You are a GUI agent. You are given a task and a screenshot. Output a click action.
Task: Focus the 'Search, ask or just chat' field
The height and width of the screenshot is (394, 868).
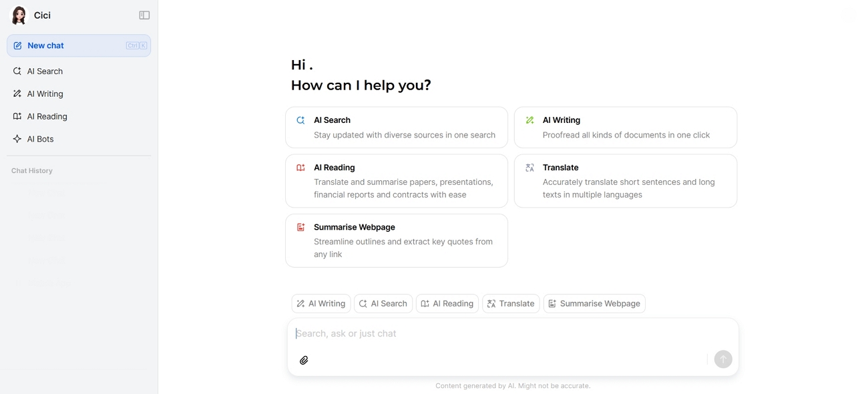pyautogui.click(x=513, y=333)
